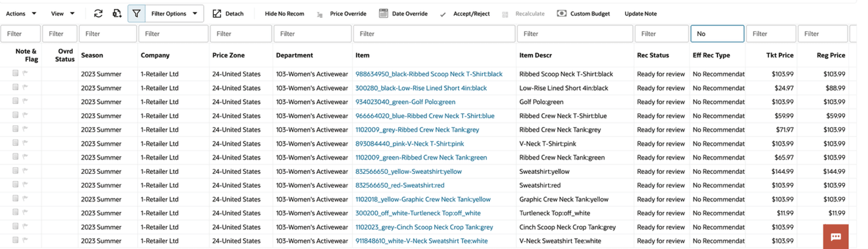
Task: Open Custom Budget tool
Action: (583, 14)
